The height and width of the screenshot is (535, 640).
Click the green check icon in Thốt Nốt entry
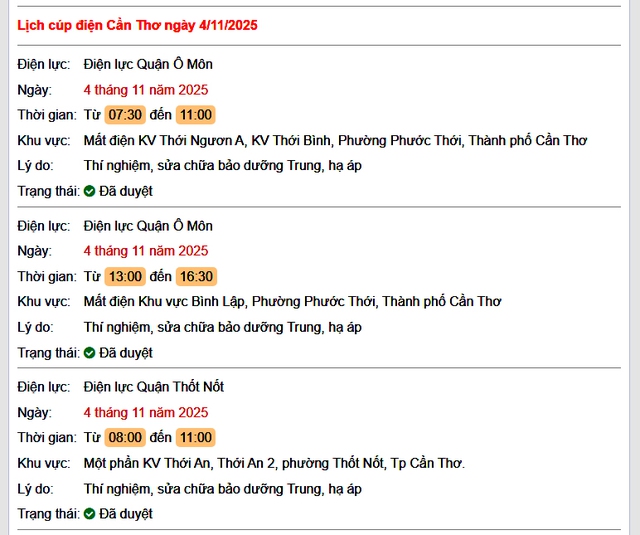pyautogui.click(x=89, y=514)
